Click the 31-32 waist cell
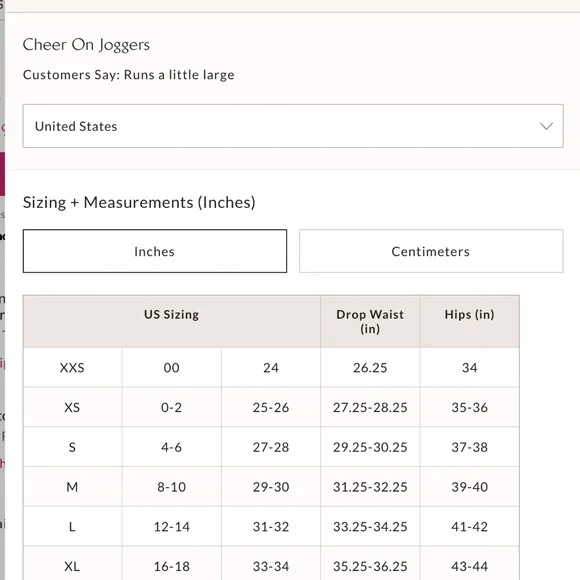This screenshot has width=580, height=580. 271,526
